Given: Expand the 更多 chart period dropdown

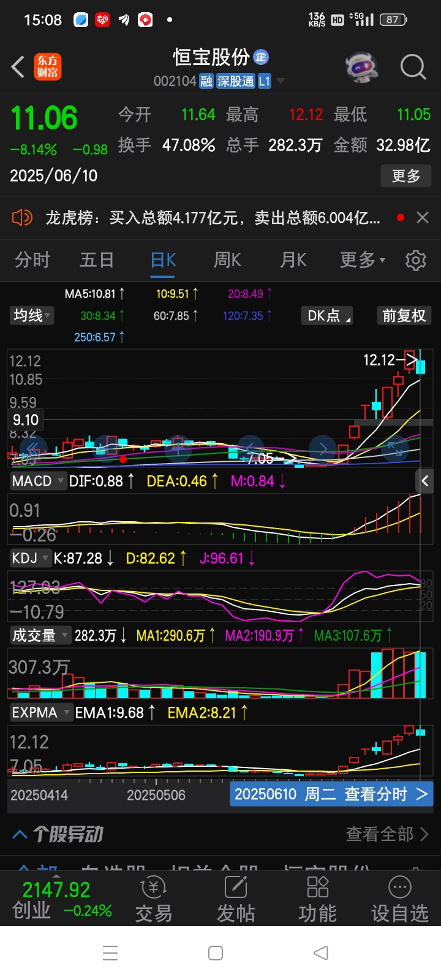Looking at the screenshot, I should click(363, 260).
